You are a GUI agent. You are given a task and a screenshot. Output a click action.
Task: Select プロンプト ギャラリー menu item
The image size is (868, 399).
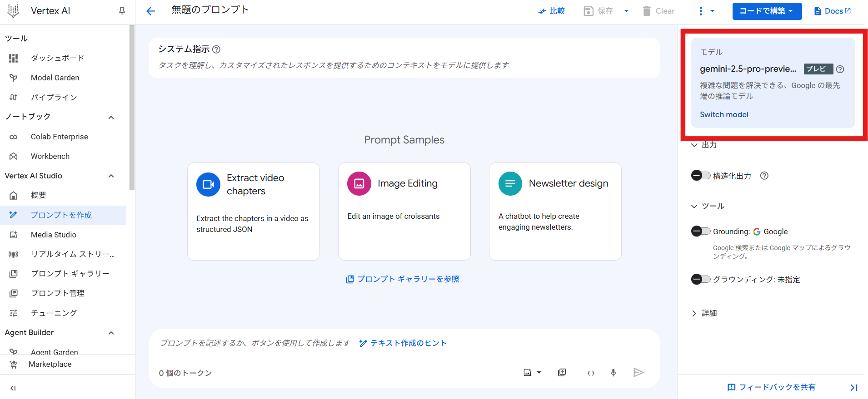point(63,274)
